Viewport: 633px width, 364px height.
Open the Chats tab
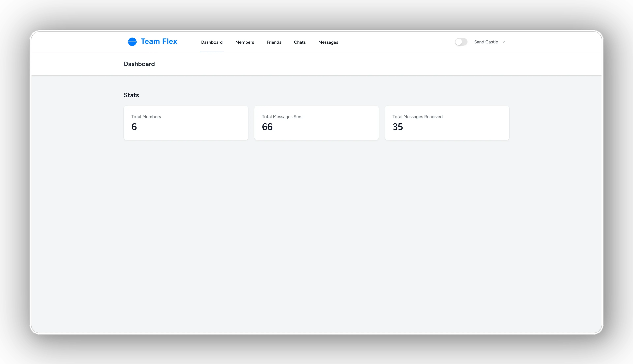pos(300,42)
